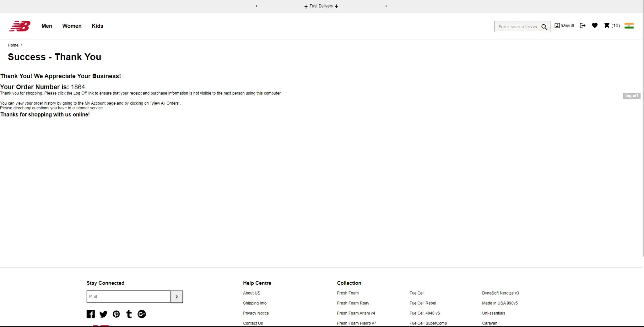Click the New Balance logo
Image resolution: width=644 pixels, height=327 pixels.
20,26
